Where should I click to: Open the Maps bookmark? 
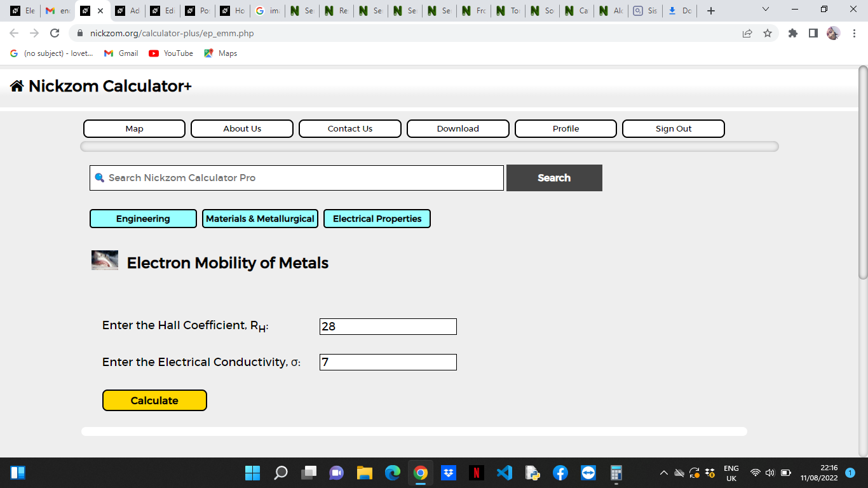(220, 53)
